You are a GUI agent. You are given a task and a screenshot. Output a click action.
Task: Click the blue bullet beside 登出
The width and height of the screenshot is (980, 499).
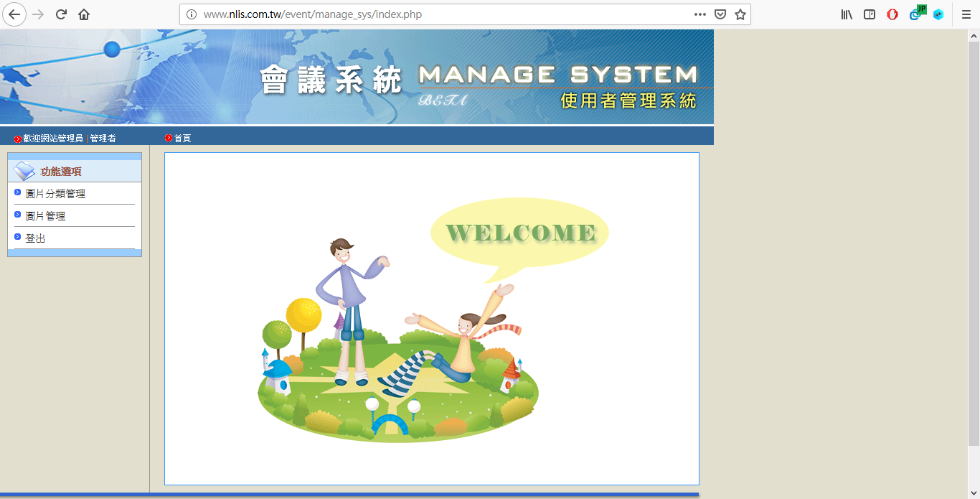[x=18, y=237]
